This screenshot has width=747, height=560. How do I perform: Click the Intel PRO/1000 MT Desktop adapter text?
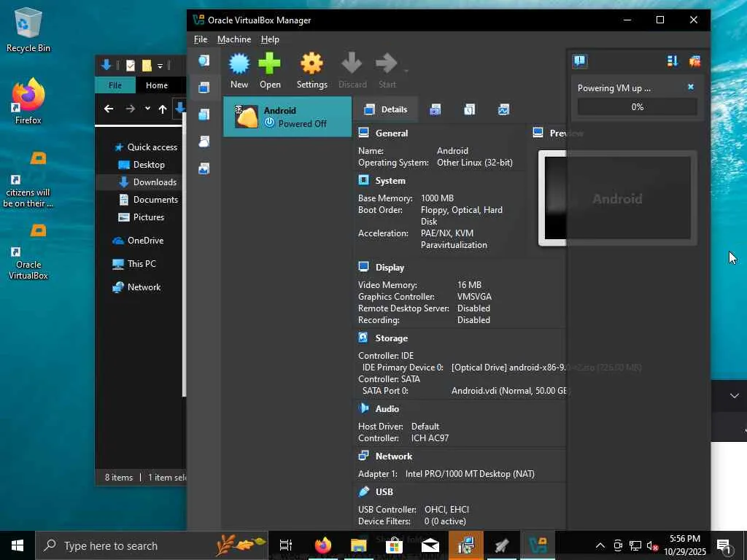[x=470, y=474]
